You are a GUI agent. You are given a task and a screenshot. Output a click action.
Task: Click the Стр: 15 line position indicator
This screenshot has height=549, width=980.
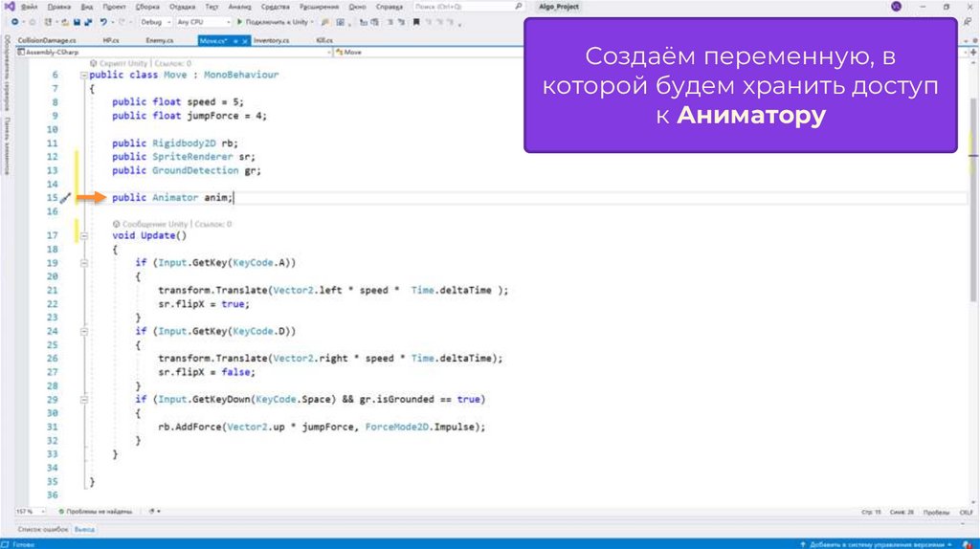pyautogui.click(x=871, y=512)
